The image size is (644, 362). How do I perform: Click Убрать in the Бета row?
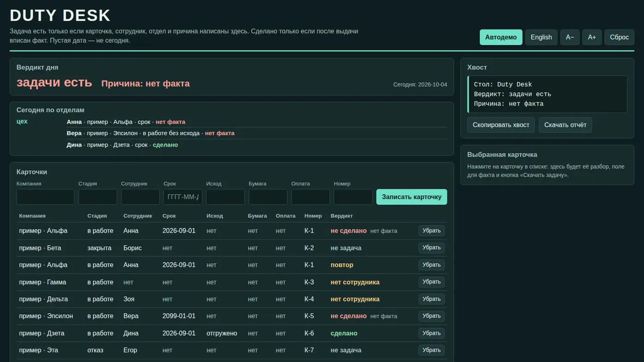point(431,248)
